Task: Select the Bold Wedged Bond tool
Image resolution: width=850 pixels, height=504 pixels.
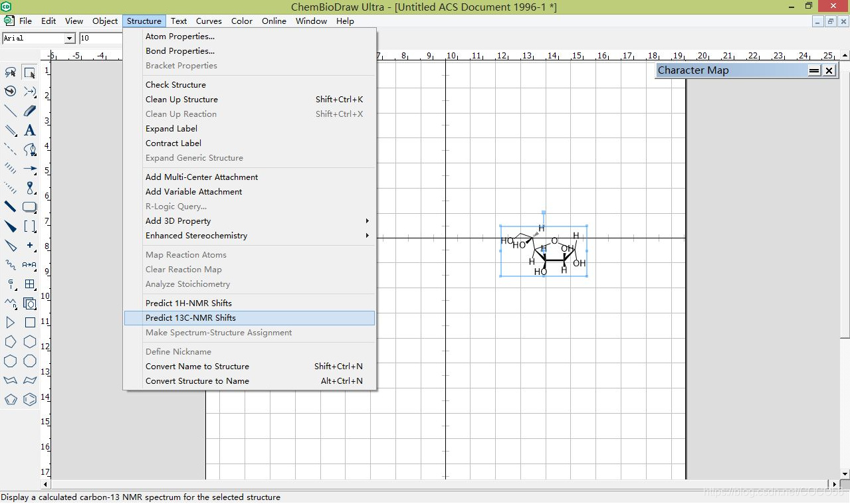Action: (11, 226)
